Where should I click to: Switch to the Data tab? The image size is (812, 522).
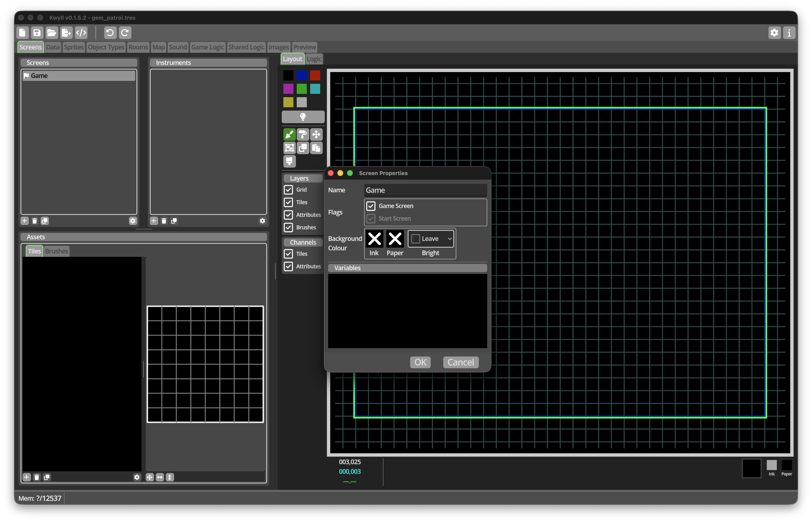coord(53,47)
